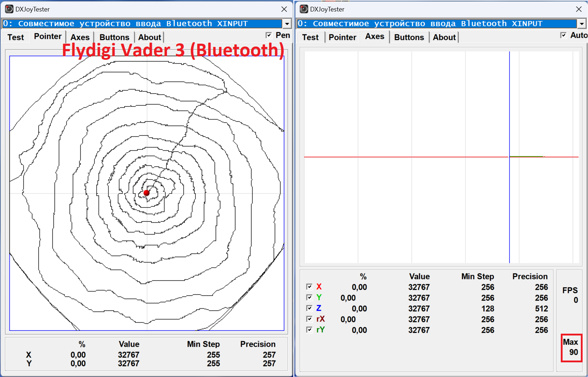Toggle the Pen checkbox
The height and width of the screenshot is (377, 588).
pyautogui.click(x=269, y=35)
